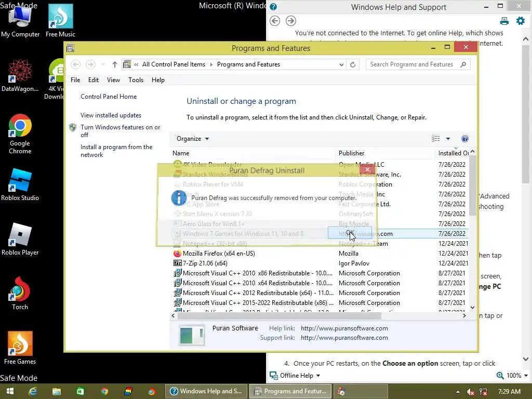Image resolution: width=532 pixels, height=399 pixels.
Task: Open Free Music desktop shortcut
Action: 60,21
